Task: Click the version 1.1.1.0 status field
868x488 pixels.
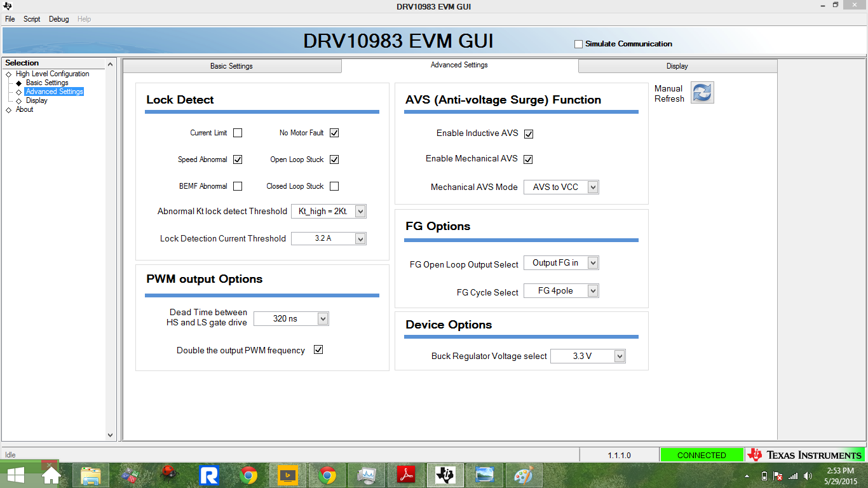Action: click(619, 455)
